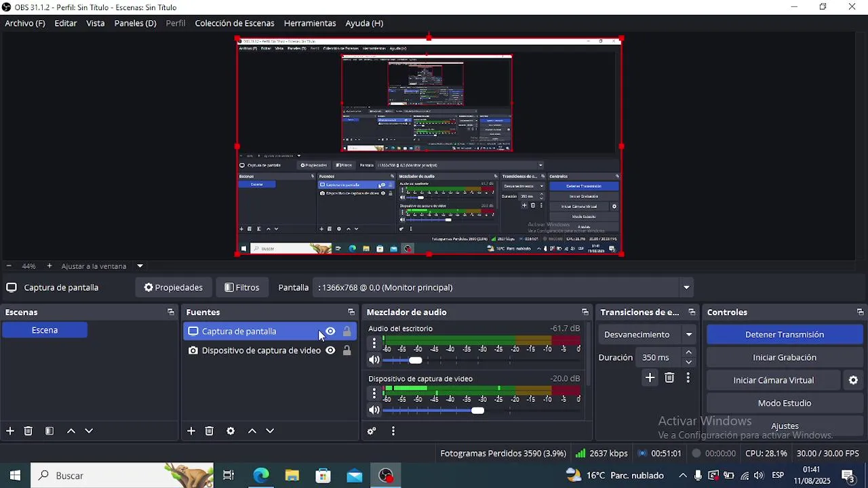Add a new scene with plus icon

coord(10,431)
